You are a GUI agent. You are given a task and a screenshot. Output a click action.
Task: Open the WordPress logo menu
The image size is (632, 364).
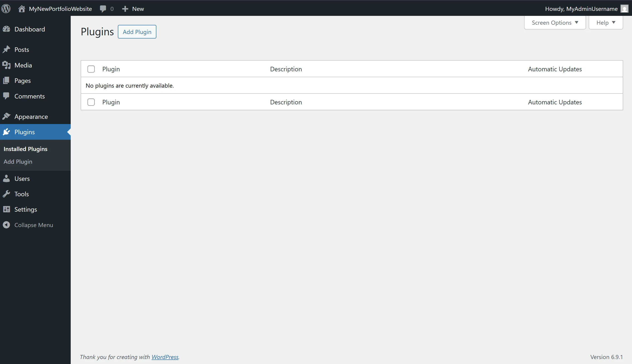(x=6, y=9)
